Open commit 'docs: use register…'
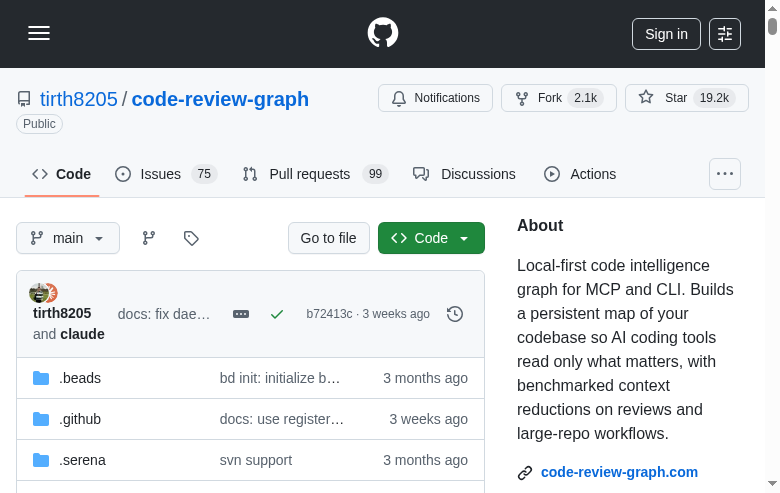This screenshot has width=780, height=493. click(x=282, y=419)
